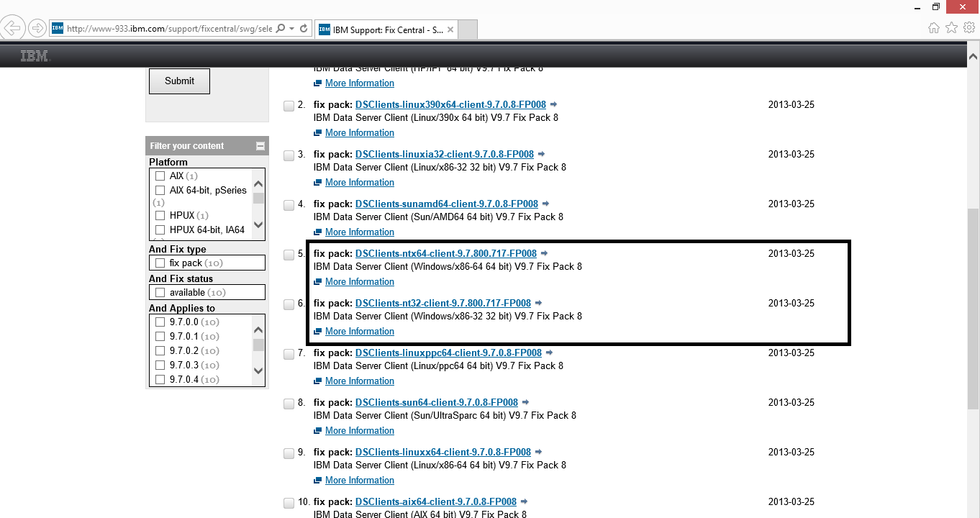The width and height of the screenshot is (980, 518).
Task: Open DSClients-linuxia32-client-9.7.0.8-FP008 link
Action: [x=445, y=155]
